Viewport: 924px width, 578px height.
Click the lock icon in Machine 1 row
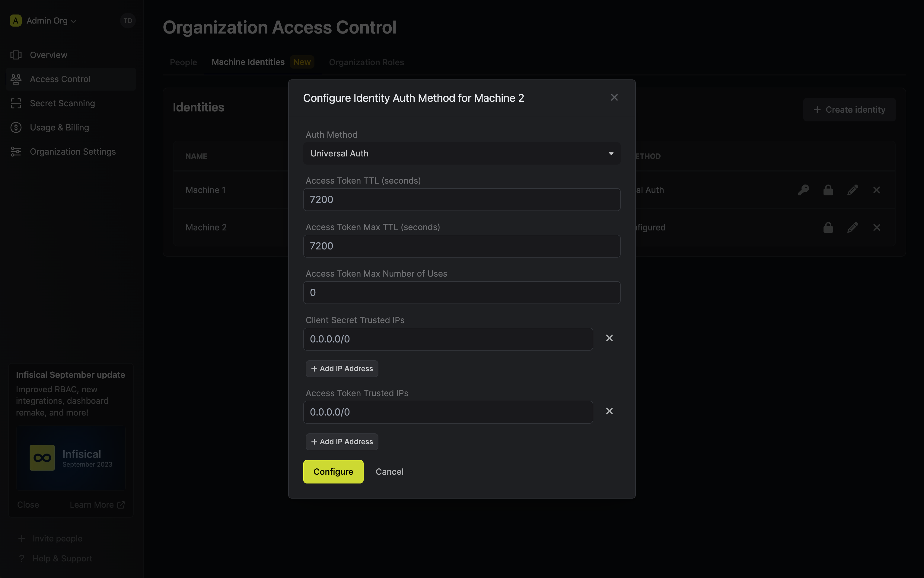(828, 190)
